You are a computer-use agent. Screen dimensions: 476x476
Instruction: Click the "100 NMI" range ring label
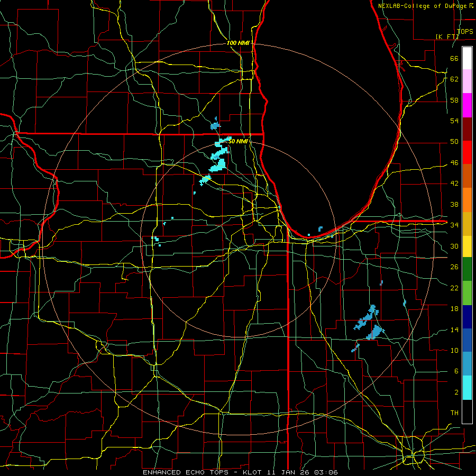pos(238,43)
